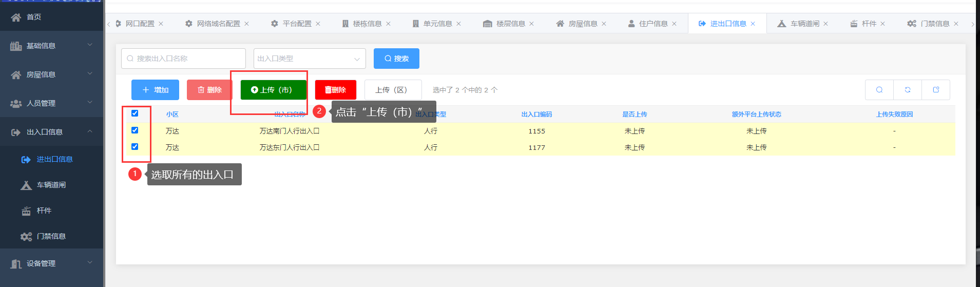Screen dimensions: 980x287
Task: Uncheck the 万达南门人行出入口 row checkbox
Action: tap(134, 130)
